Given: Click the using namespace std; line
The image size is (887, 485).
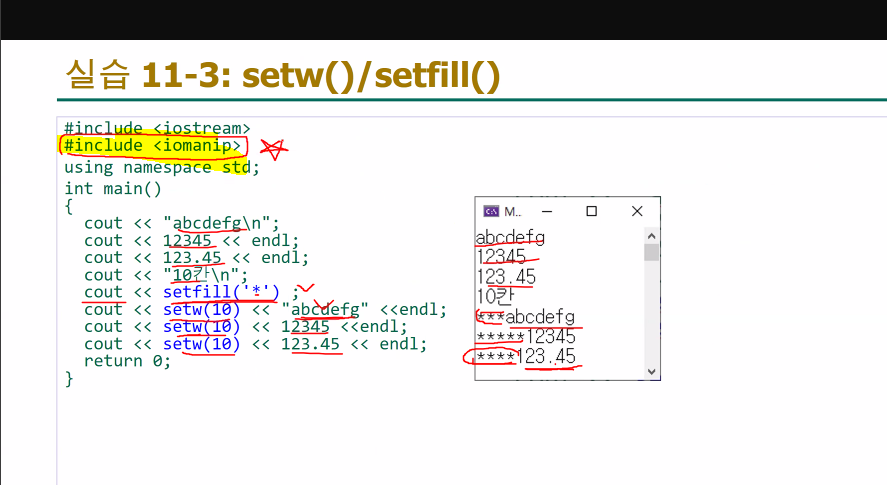Looking at the screenshot, I should click(x=162, y=168).
